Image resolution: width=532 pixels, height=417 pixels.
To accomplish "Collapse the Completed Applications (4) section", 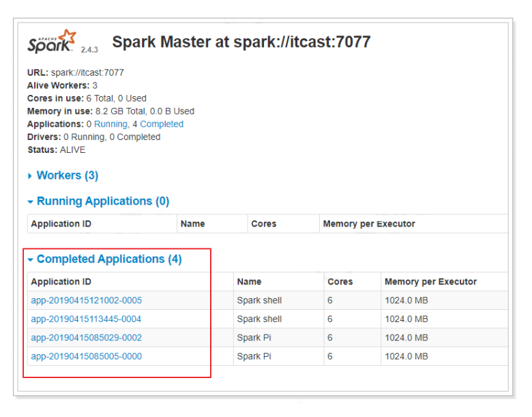I will click(x=104, y=259).
